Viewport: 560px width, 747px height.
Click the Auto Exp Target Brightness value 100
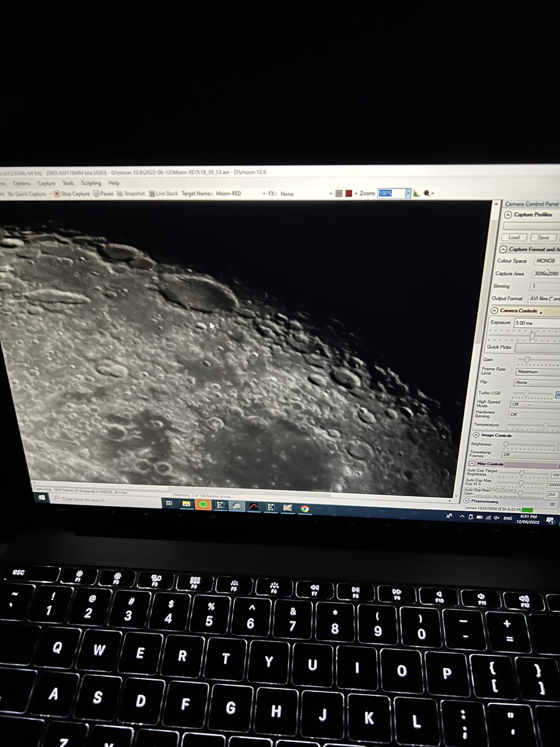(x=555, y=475)
